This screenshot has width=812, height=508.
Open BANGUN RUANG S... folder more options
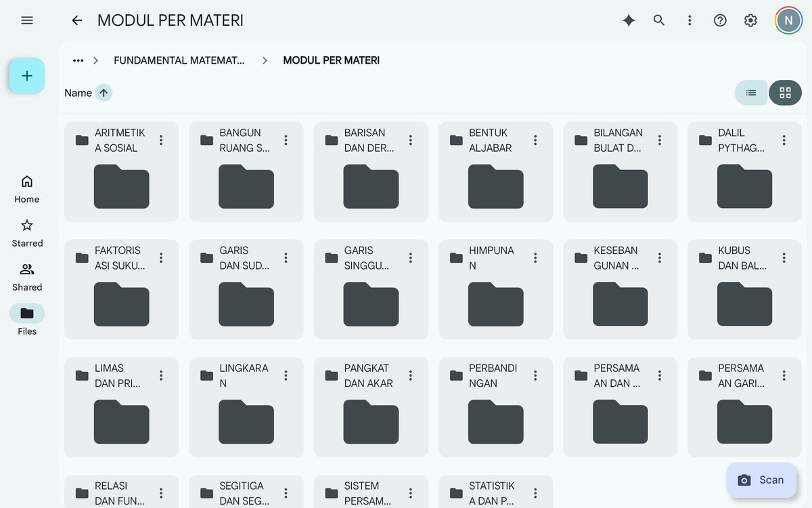coord(286,140)
